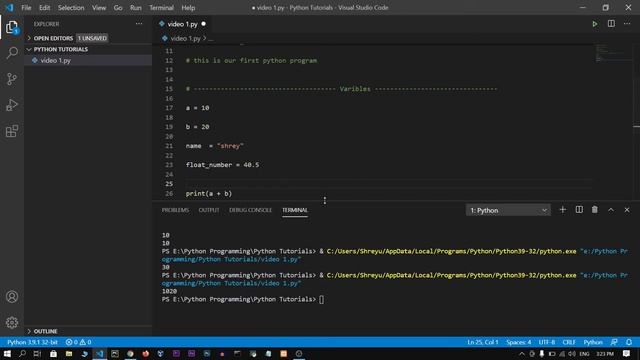Open the Run menu
The height and width of the screenshot is (360, 640).
136,7
